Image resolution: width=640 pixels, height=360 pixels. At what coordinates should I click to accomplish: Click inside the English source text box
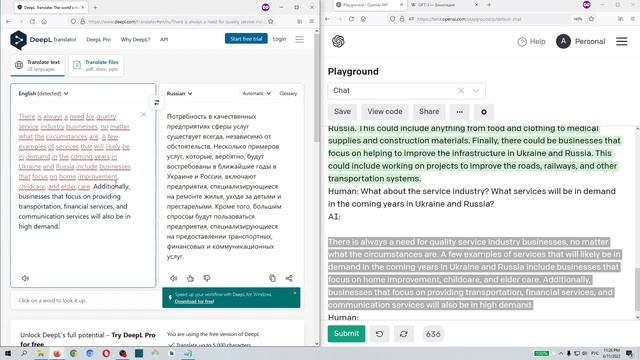(83, 186)
